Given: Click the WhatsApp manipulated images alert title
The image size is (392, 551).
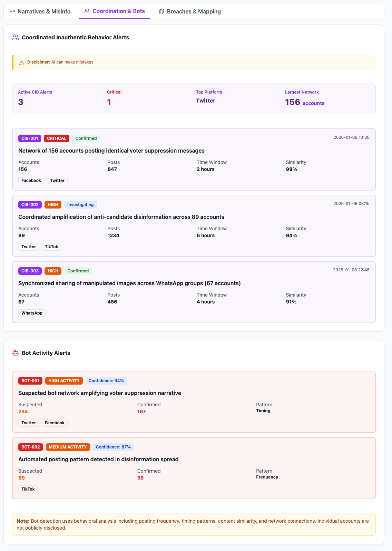Looking at the screenshot, I should (129, 283).
